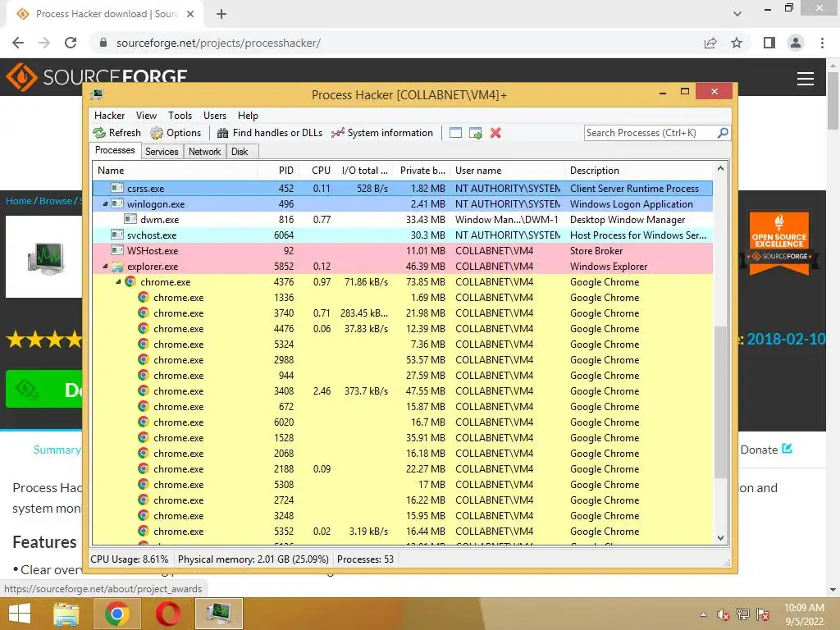The image size is (840, 630).
Task: Open Chrome's three-dot menu
Action: click(822, 43)
